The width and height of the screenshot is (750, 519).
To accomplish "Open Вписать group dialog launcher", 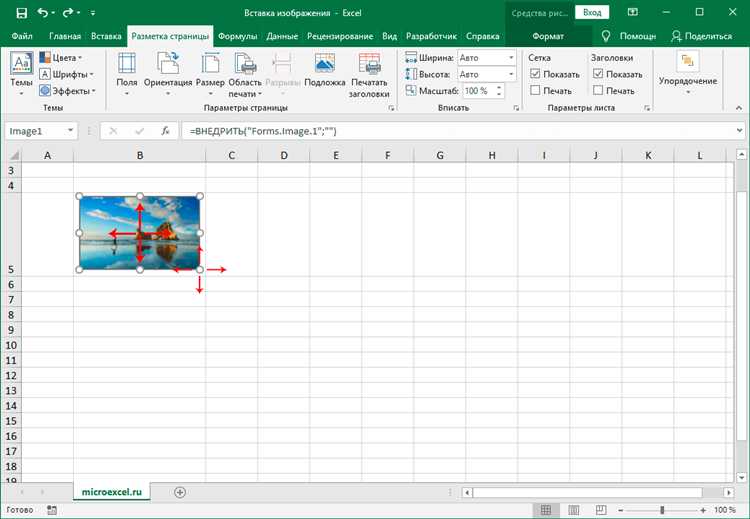I will click(x=516, y=109).
